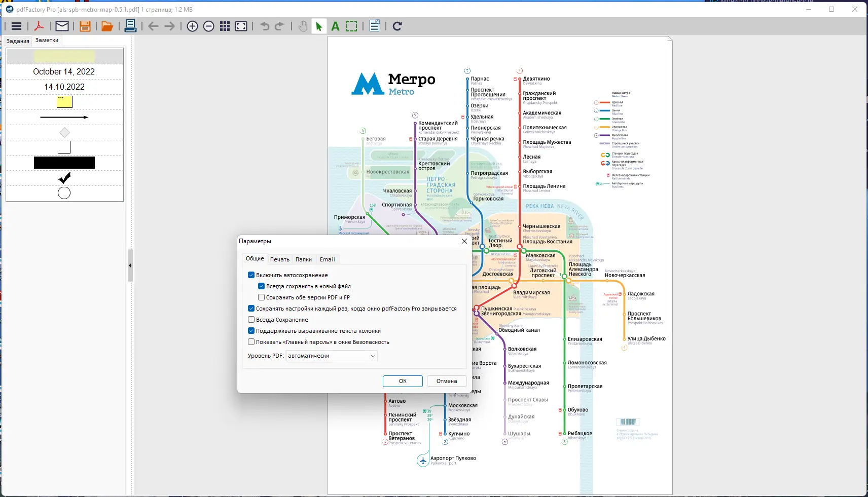Click the 'Отмена' button
The height and width of the screenshot is (497, 868).
tap(447, 381)
